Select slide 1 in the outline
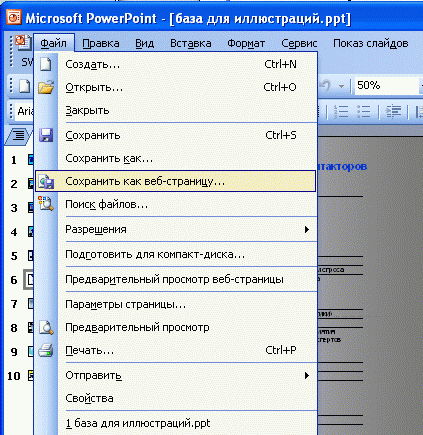Image resolution: width=423 pixels, height=435 pixels. click(30, 160)
